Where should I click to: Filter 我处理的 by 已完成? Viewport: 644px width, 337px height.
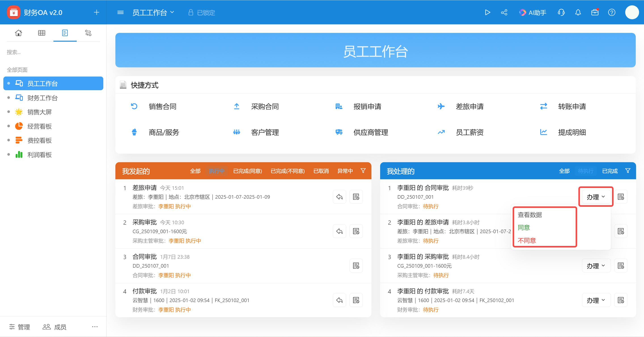(x=610, y=171)
